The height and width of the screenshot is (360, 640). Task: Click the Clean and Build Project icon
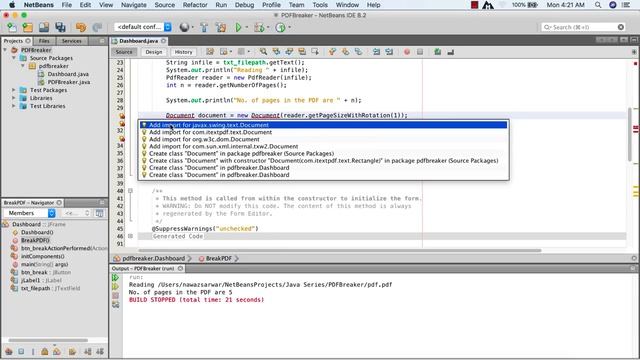click(x=221, y=27)
